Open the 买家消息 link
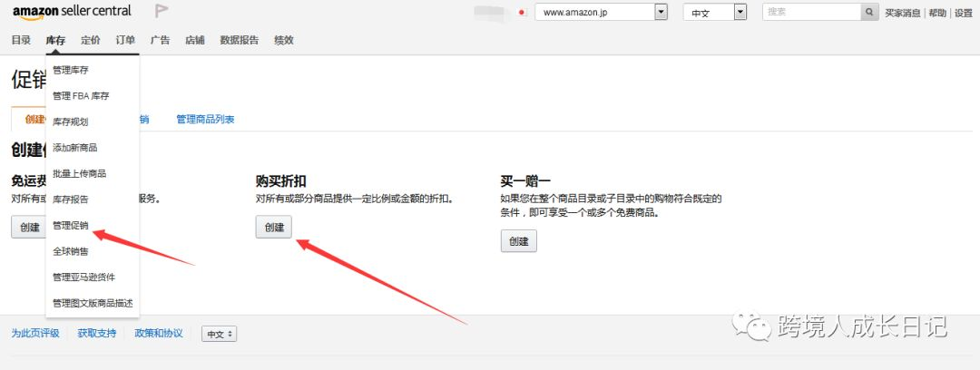 tap(903, 13)
